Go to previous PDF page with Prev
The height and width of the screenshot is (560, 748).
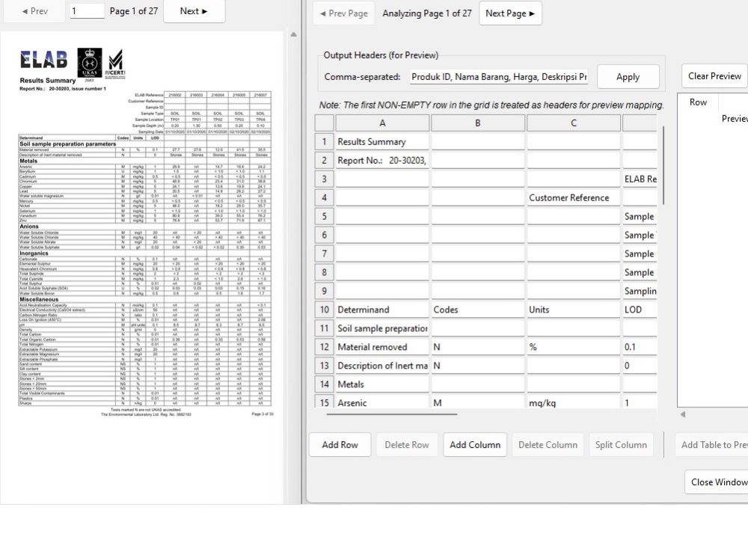34,11
